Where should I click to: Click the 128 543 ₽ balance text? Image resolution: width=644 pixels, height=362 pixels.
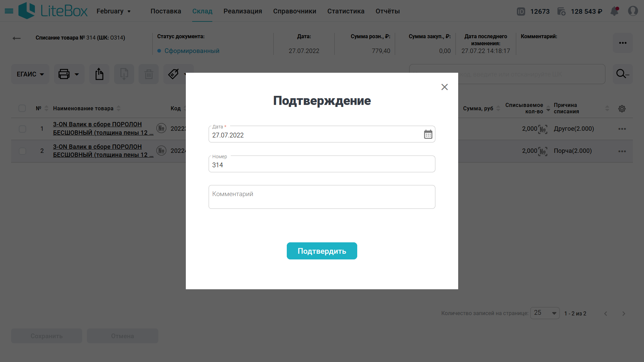[587, 11]
